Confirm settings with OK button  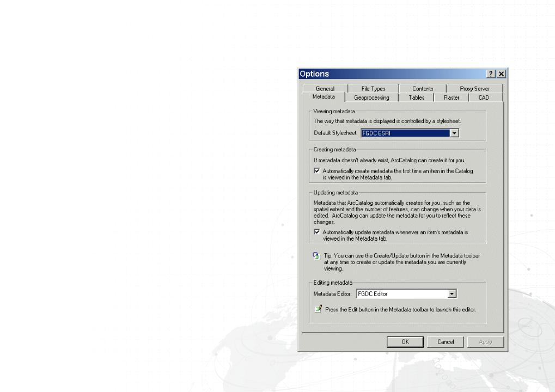(x=405, y=342)
